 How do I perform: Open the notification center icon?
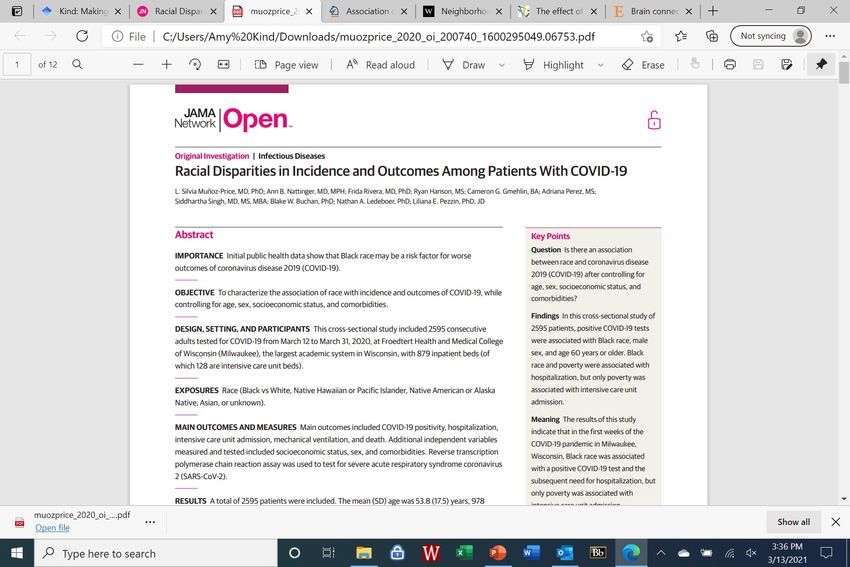tap(826, 553)
